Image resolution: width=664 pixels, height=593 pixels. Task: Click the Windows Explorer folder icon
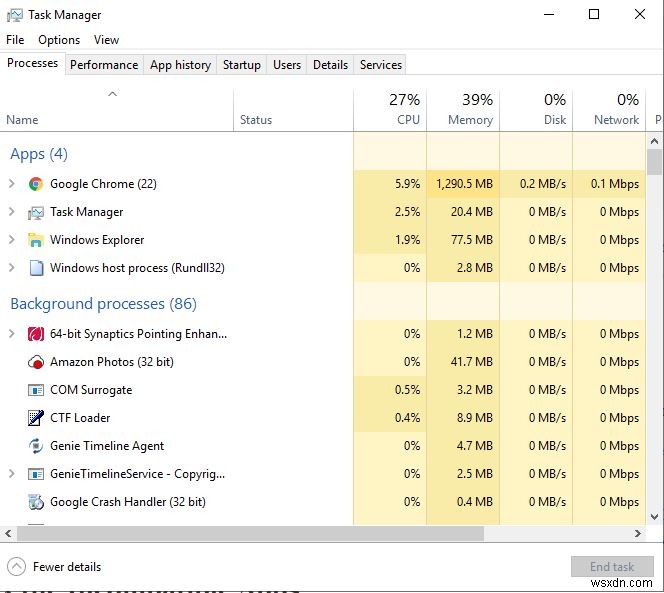(36, 240)
